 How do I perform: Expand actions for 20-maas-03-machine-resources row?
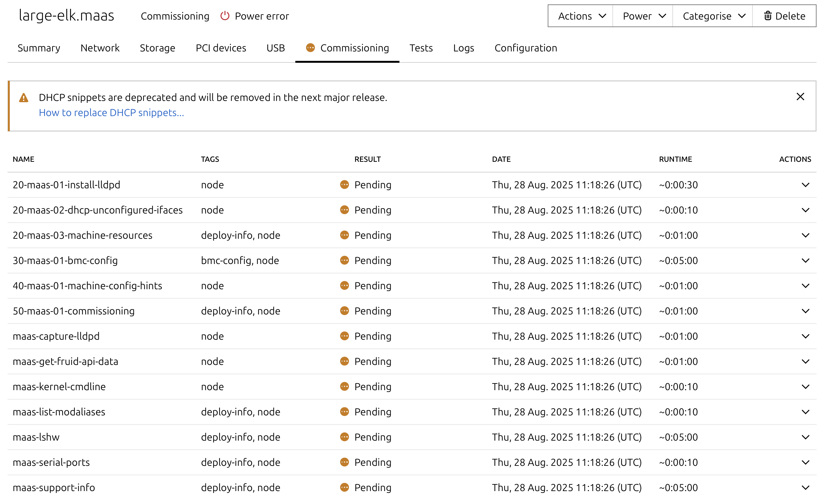[x=805, y=235]
